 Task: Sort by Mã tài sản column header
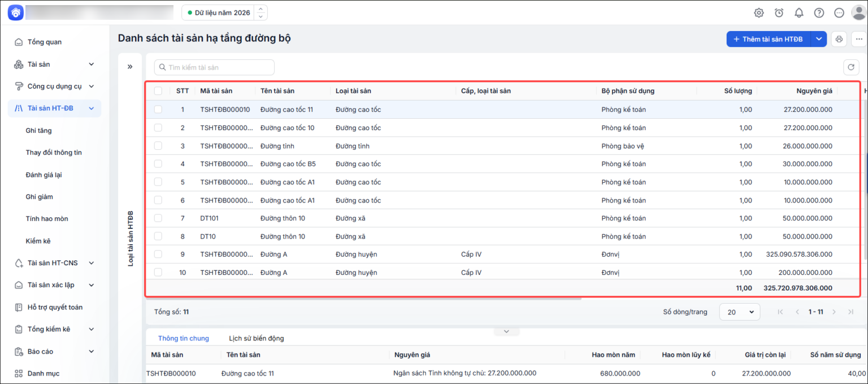[x=216, y=91]
